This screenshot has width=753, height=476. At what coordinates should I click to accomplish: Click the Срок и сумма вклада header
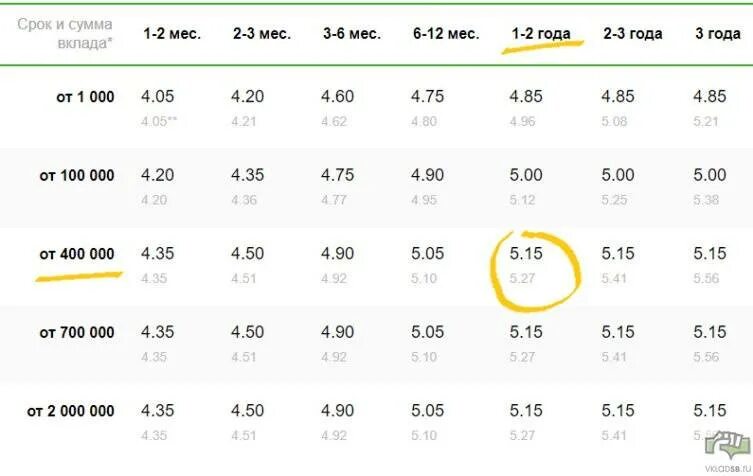click(x=65, y=34)
